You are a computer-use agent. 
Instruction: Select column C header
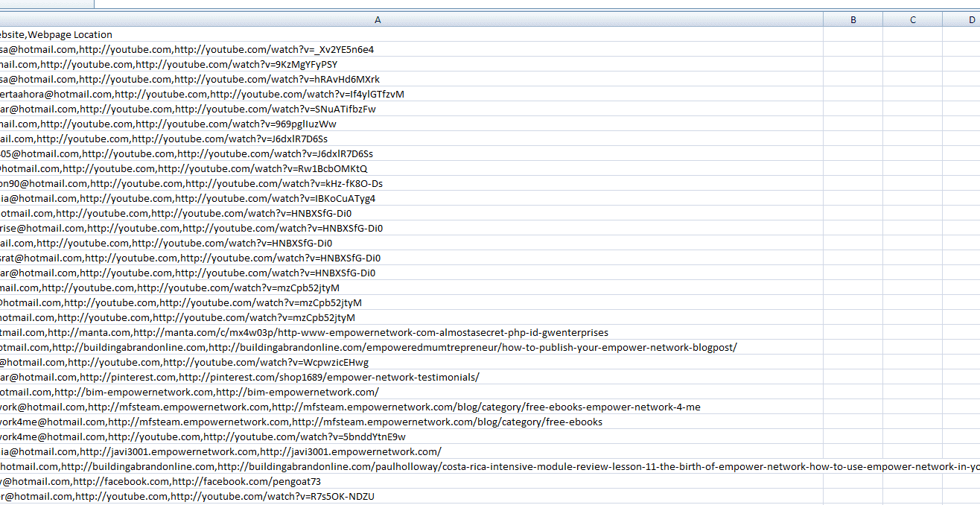click(913, 20)
